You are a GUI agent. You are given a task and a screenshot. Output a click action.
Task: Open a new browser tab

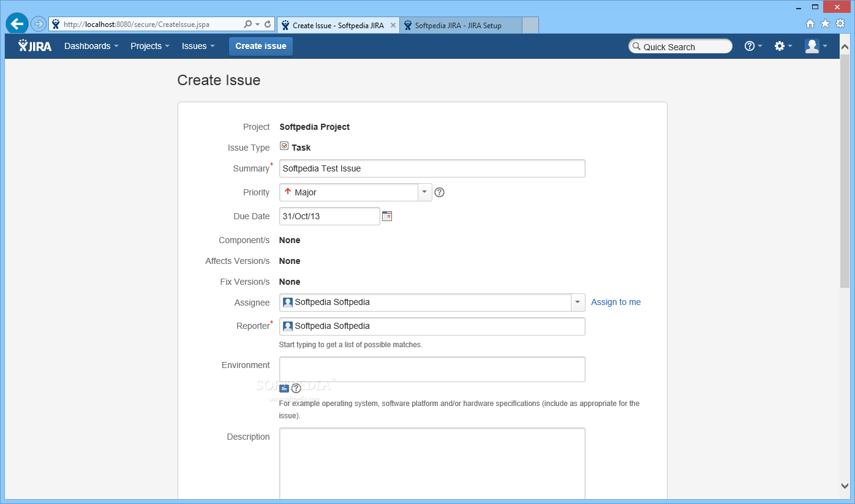(x=530, y=25)
